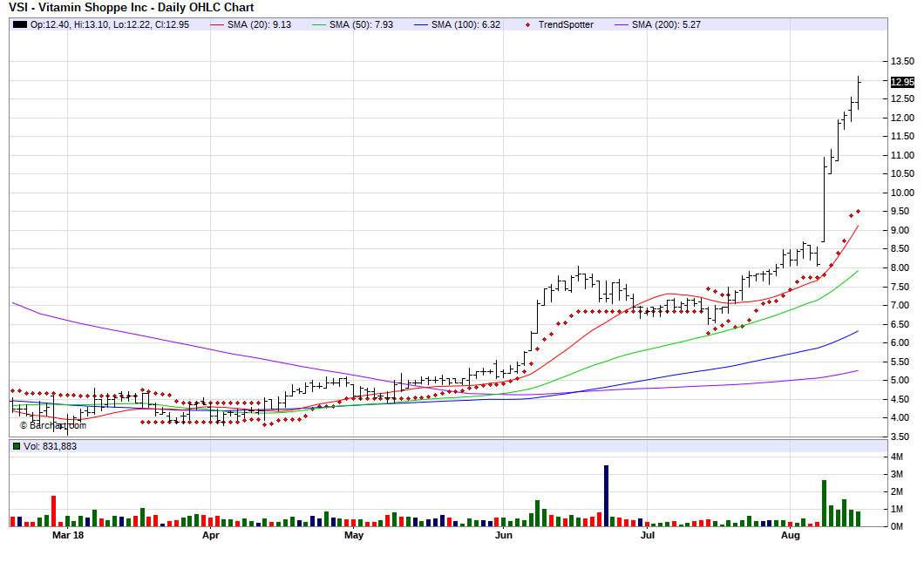Screen dimensions: 924x562
Task: Click the SMA (20): 9.13 label
Action: pyautogui.click(x=259, y=24)
